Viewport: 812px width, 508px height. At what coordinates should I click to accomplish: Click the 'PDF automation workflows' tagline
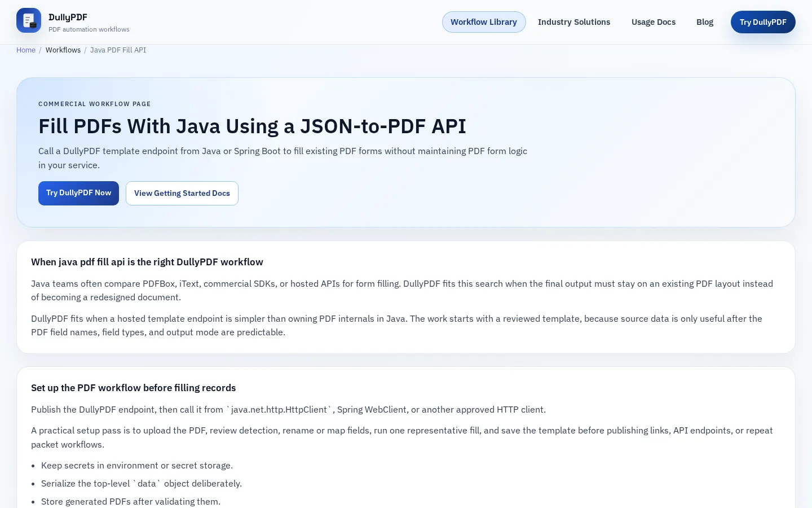tap(89, 29)
